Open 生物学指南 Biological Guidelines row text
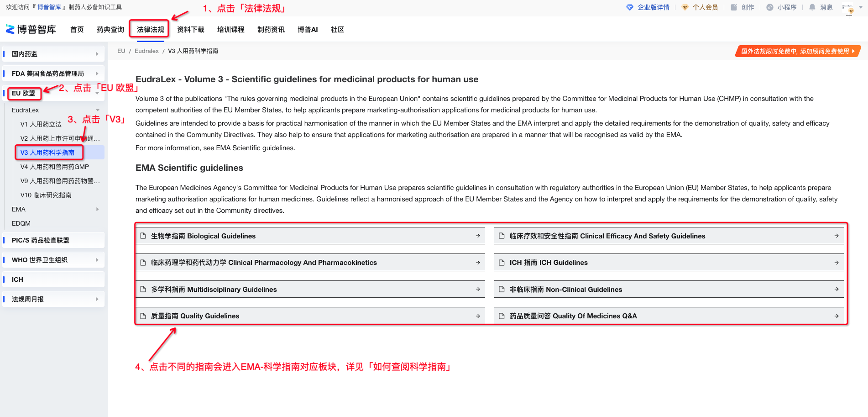 point(203,236)
